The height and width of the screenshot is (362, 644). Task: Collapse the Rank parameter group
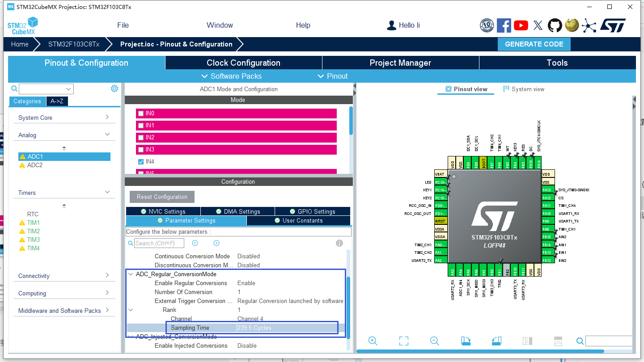(131, 310)
